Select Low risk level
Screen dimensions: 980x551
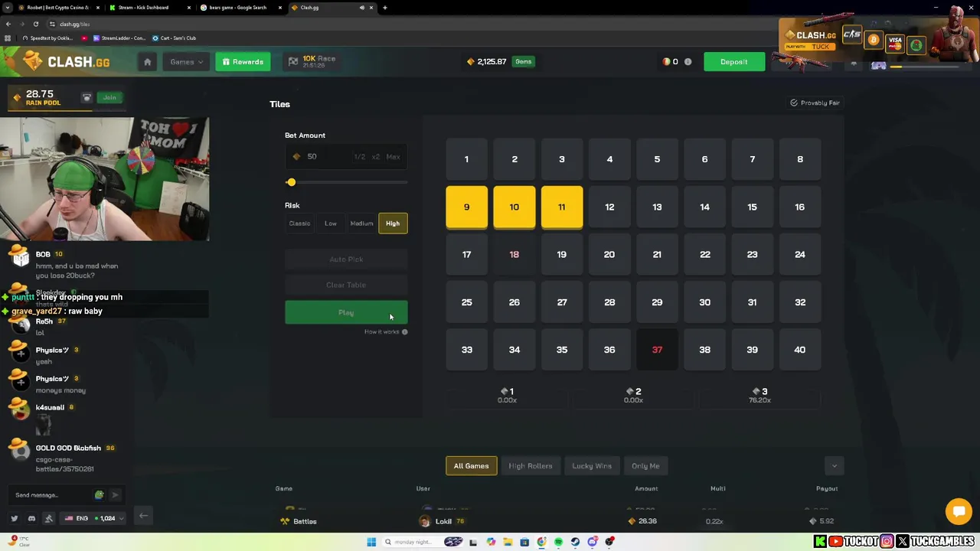pos(331,223)
